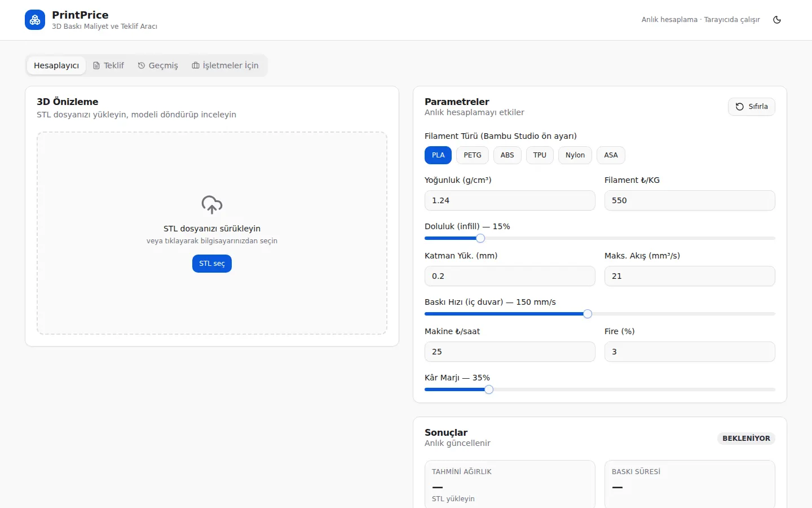Pick the TPU filament type
The width and height of the screenshot is (812, 508).
point(540,155)
